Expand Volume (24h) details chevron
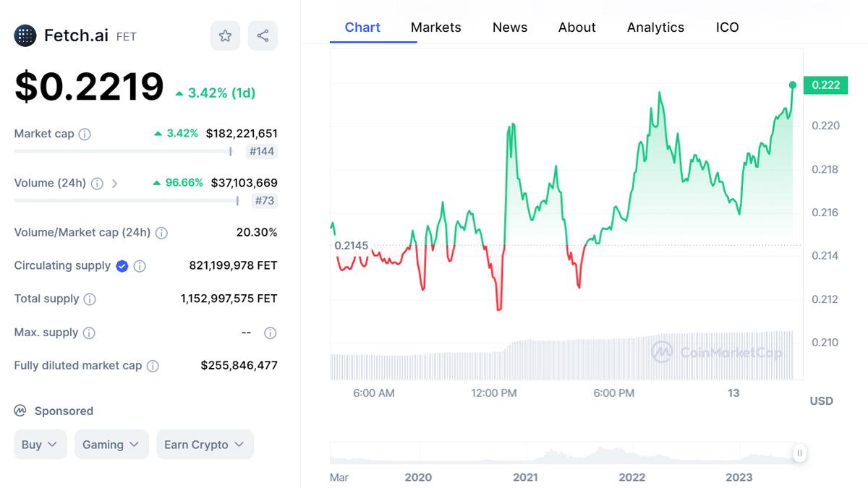Screen dimensions: 868x488 coord(114,183)
